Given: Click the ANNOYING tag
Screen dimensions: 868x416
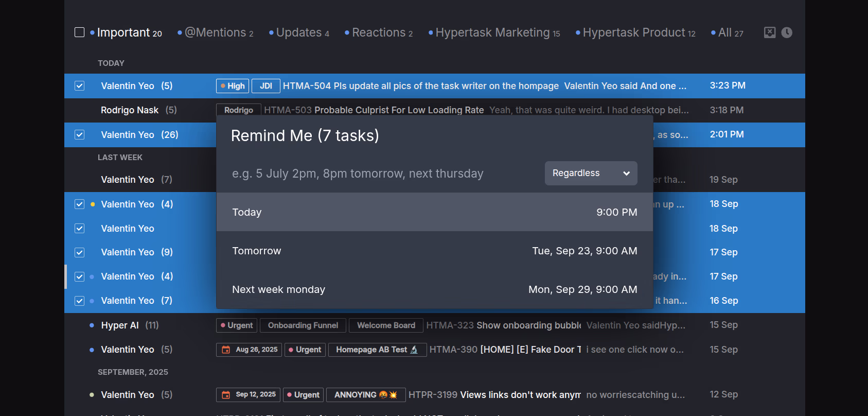Looking at the screenshot, I should pos(366,395).
